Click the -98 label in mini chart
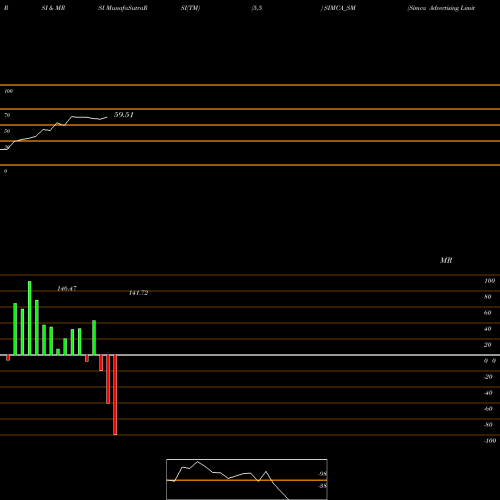Image resolution: width=500 pixels, height=500 pixels. [322, 474]
